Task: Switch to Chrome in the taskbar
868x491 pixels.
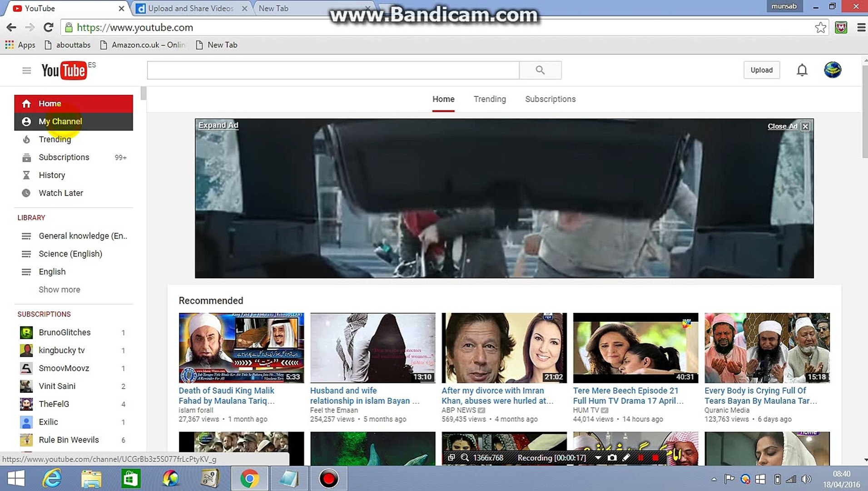Action: 249,479
